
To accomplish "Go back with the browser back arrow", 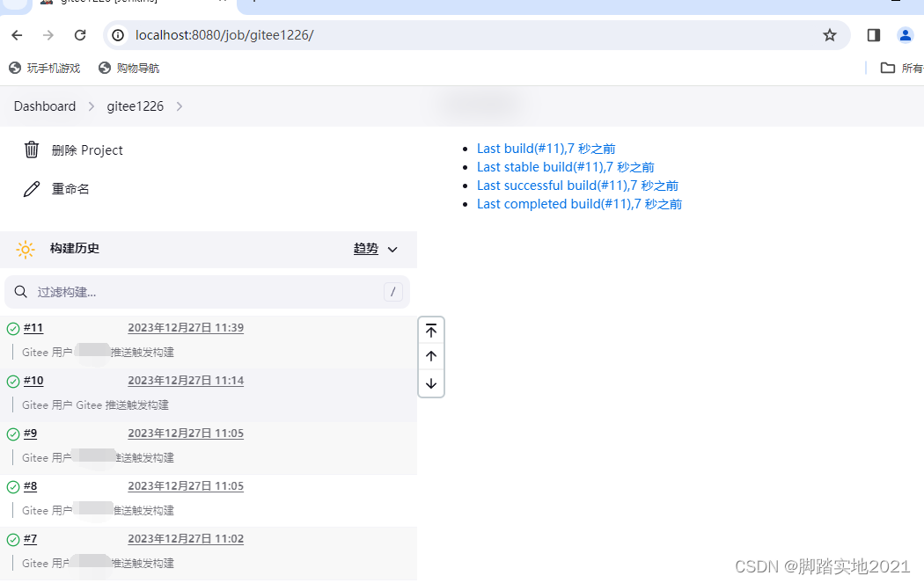I will [17, 35].
